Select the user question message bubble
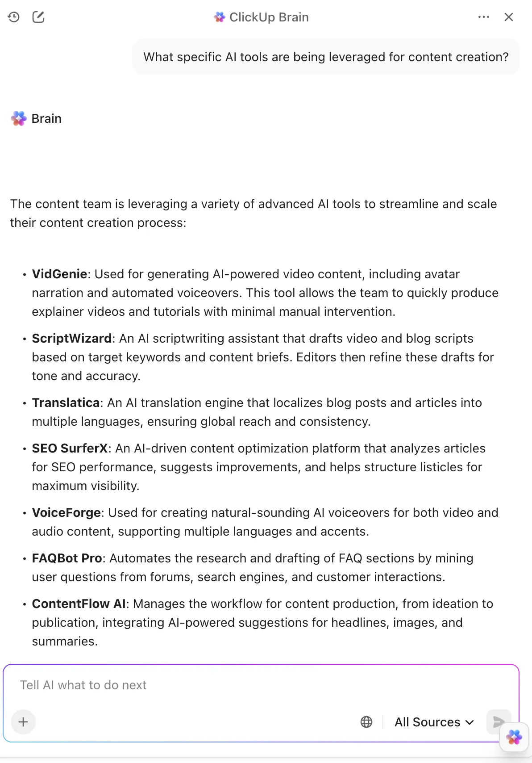The width and height of the screenshot is (532, 763). (x=326, y=57)
